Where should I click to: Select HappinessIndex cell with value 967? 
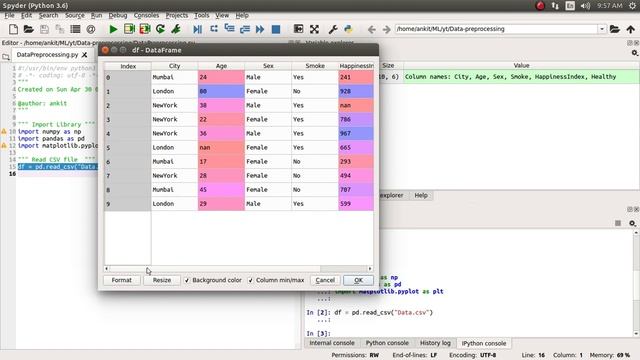(x=356, y=133)
